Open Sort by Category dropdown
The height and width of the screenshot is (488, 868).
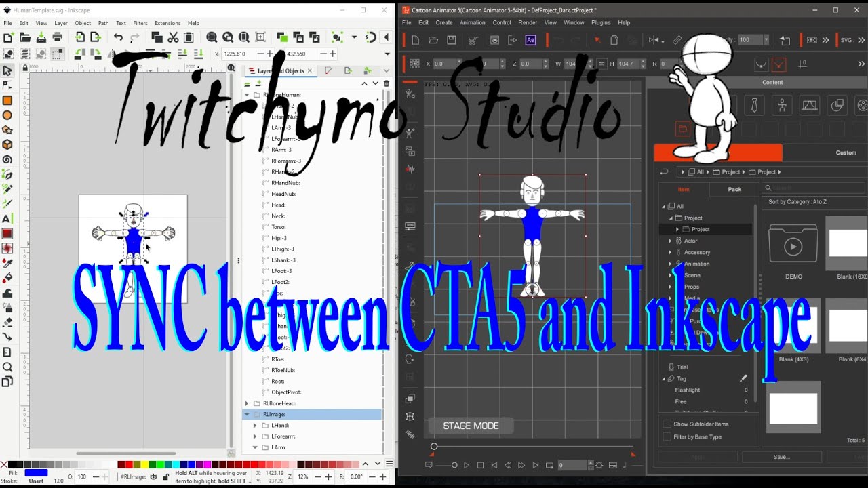pos(814,202)
